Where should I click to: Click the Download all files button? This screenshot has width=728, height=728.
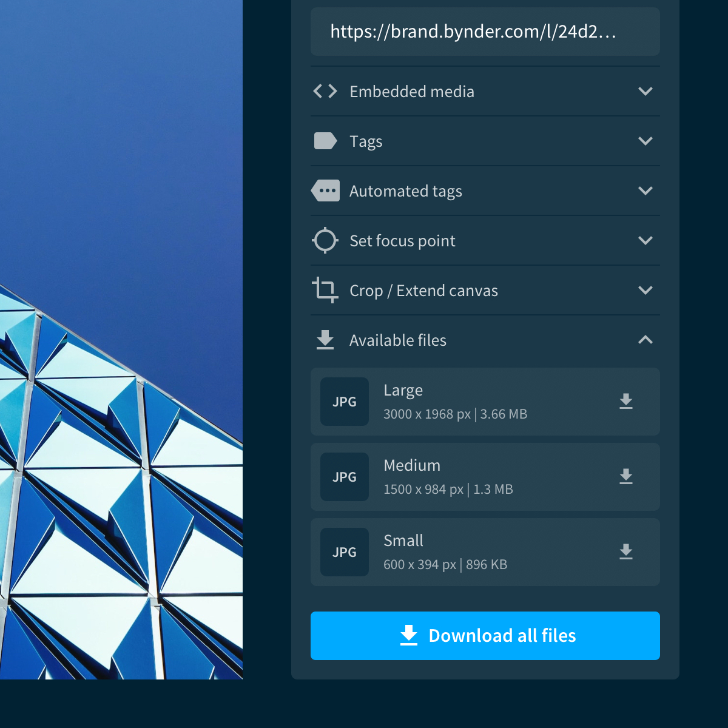point(485,636)
